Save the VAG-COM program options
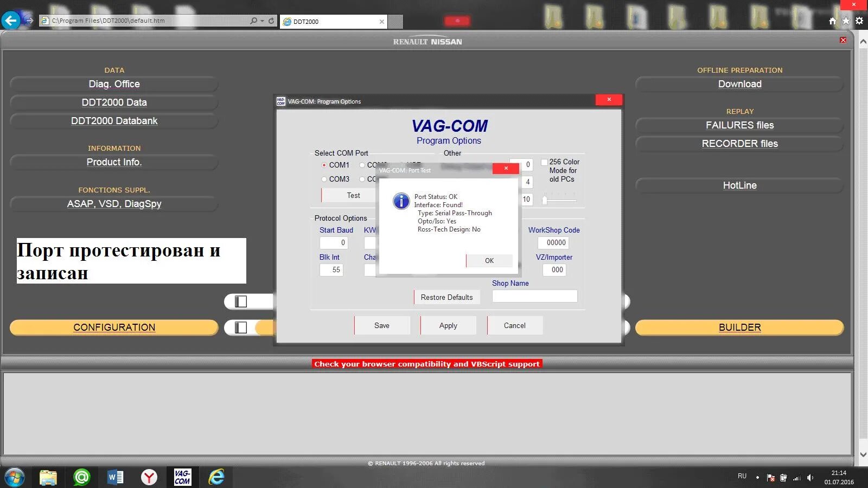The image size is (868, 488). click(382, 325)
